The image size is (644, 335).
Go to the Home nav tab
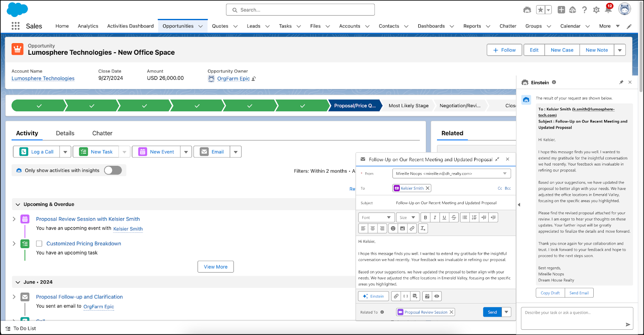pyautogui.click(x=62, y=26)
